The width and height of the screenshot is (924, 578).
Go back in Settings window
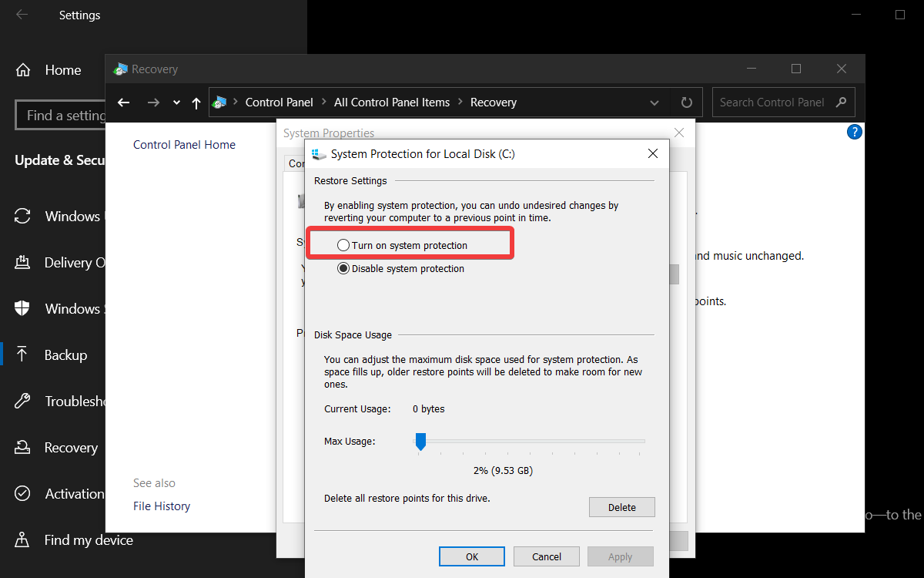22,15
